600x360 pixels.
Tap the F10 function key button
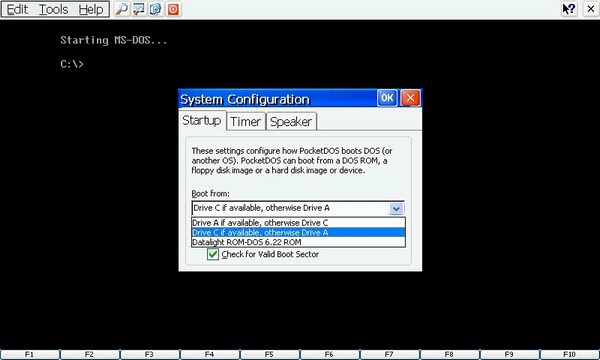coord(570,354)
